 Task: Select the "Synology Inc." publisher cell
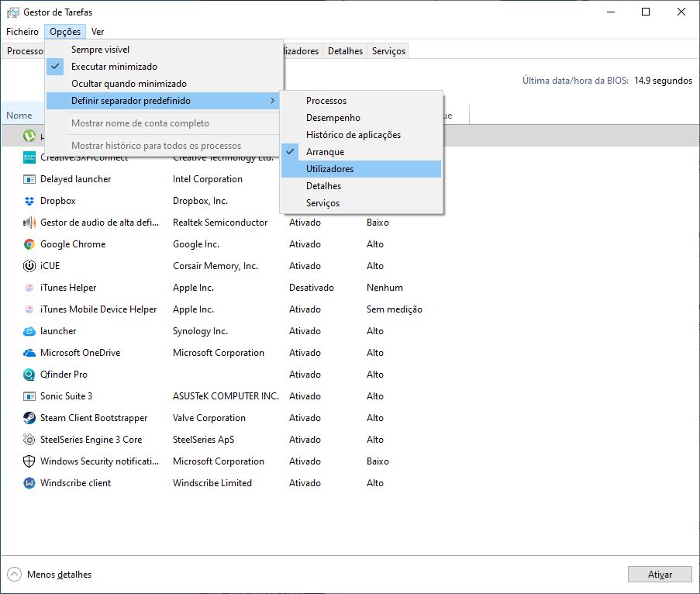pyautogui.click(x=201, y=331)
